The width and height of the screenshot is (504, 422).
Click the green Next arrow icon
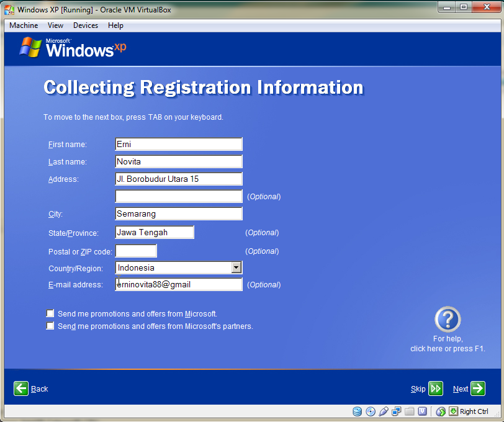tap(478, 388)
